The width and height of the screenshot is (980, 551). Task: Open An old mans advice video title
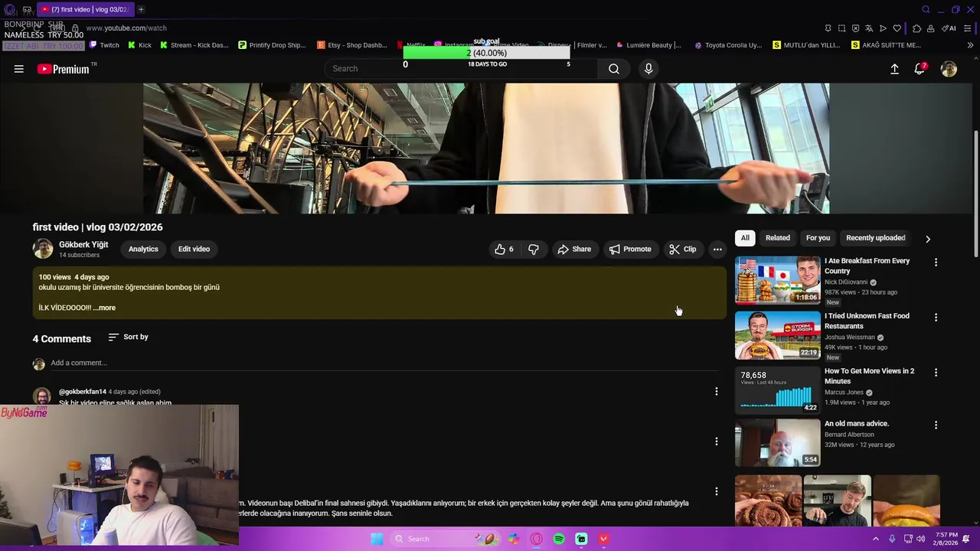[x=857, y=423]
